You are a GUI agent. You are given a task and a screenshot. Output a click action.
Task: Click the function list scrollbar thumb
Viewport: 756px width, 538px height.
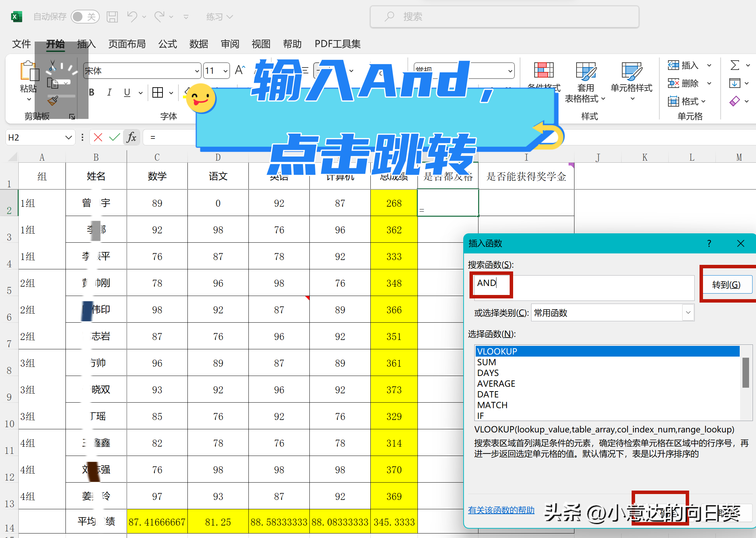tap(746, 373)
